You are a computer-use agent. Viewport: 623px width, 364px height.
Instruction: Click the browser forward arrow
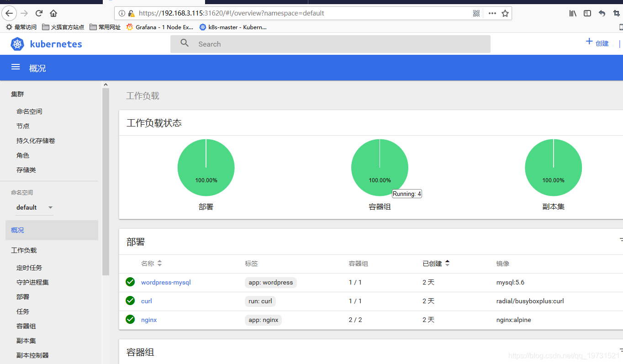click(25, 13)
